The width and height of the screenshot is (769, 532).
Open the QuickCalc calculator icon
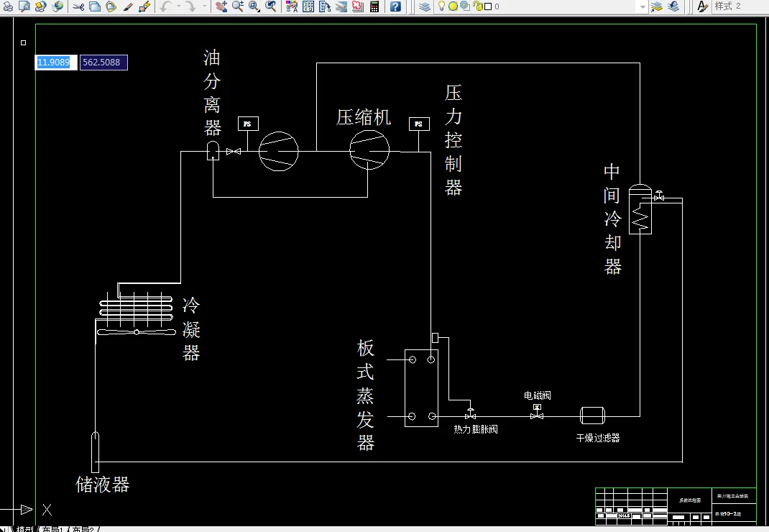pos(374,6)
